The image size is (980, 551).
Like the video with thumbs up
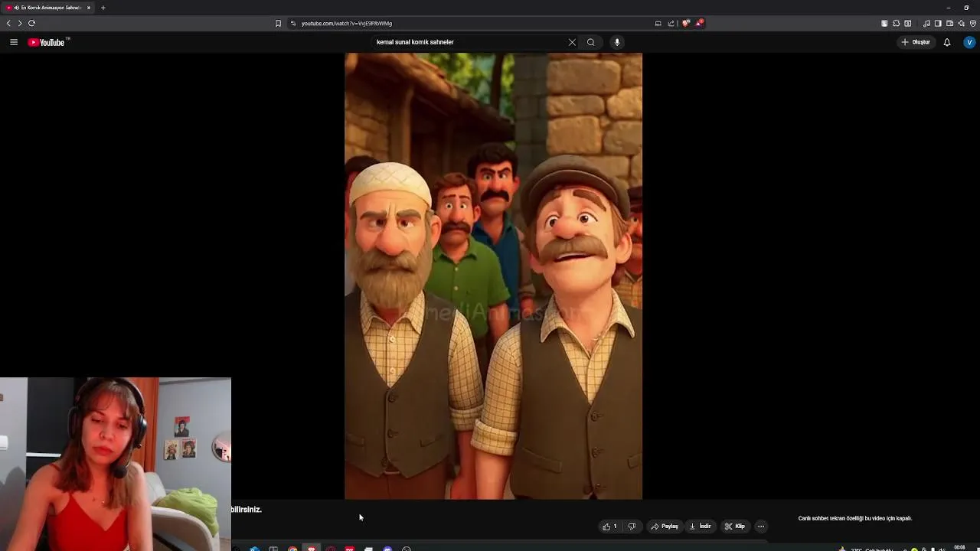click(610, 527)
